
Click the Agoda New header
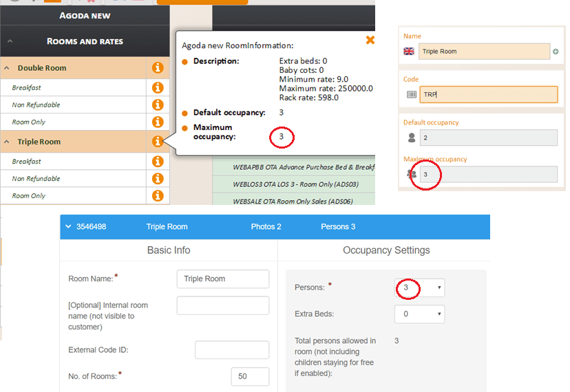coord(85,16)
